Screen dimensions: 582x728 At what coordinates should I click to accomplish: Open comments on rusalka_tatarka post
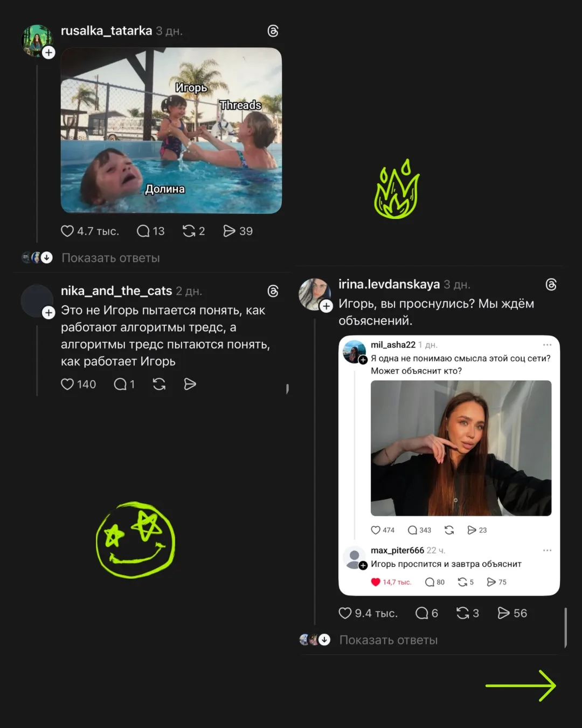(143, 231)
